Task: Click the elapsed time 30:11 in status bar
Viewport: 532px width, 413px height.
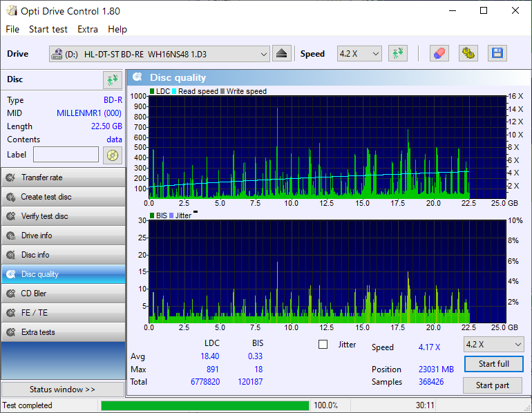Action: [x=425, y=405]
